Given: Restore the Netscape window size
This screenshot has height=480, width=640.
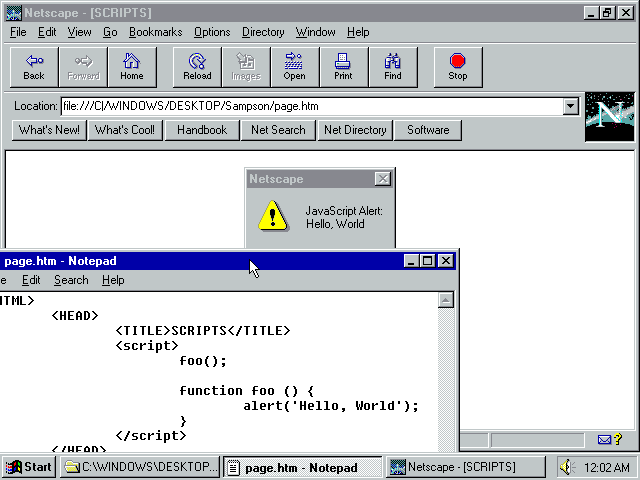Looking at the screenshot, I should tap(607, 13).
